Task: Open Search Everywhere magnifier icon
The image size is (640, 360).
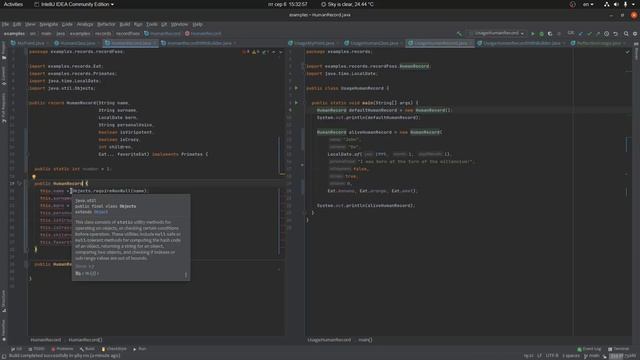Action: point(626,33)
